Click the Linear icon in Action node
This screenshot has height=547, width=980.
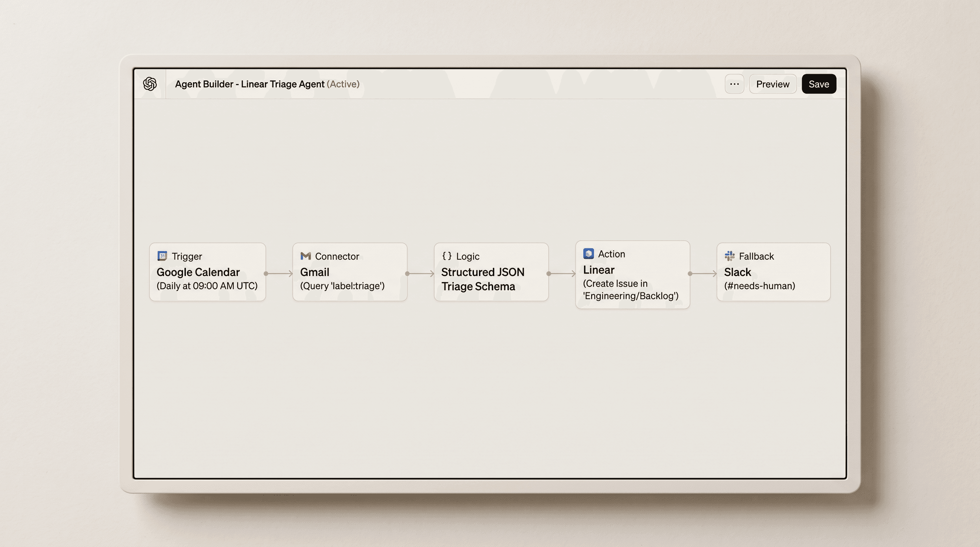coord(589,254)
